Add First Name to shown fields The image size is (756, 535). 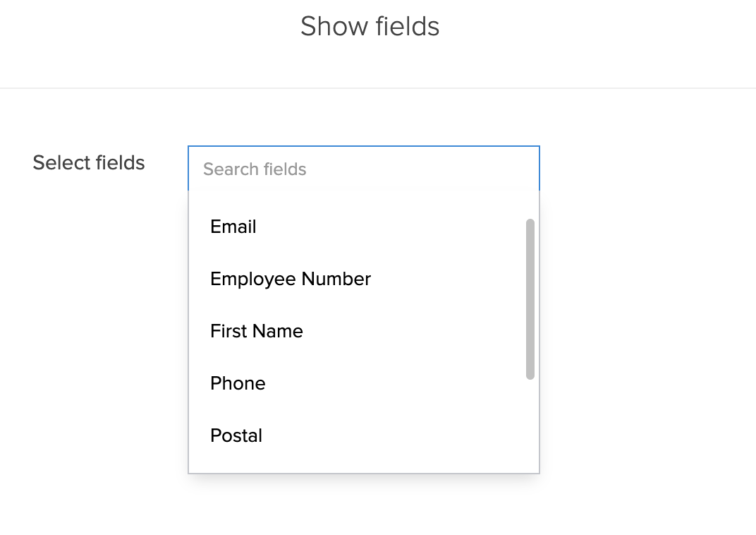coord(257,331)
